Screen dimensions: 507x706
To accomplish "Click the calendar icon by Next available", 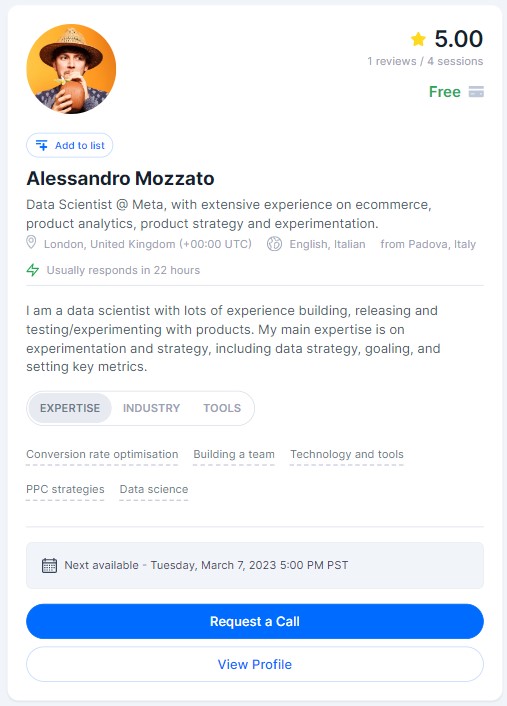I will point(49,565).
